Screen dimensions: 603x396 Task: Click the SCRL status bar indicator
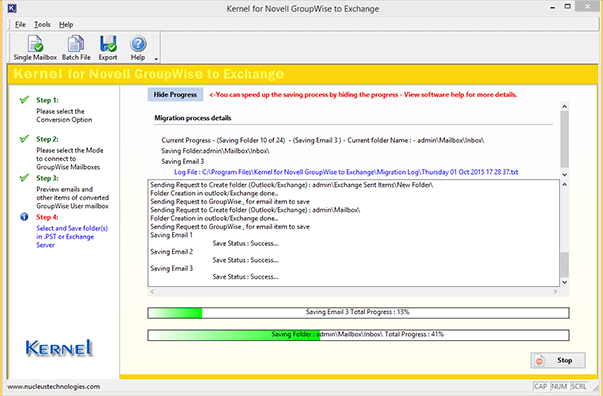pyautogui.click(x=579, y=386)
